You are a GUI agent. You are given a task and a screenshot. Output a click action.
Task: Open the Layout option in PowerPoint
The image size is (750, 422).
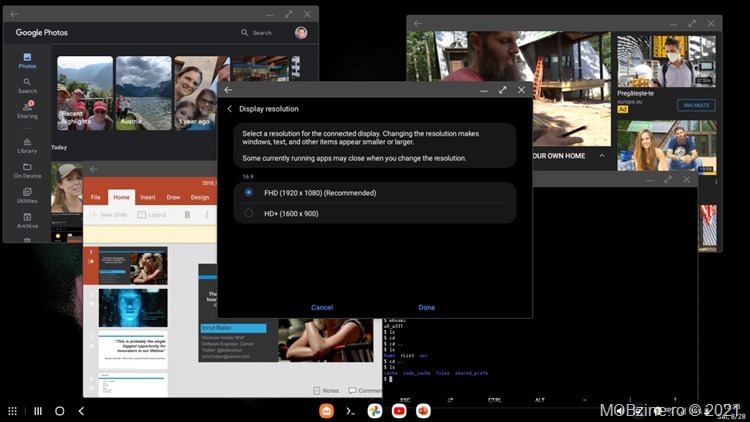(152, 215)
